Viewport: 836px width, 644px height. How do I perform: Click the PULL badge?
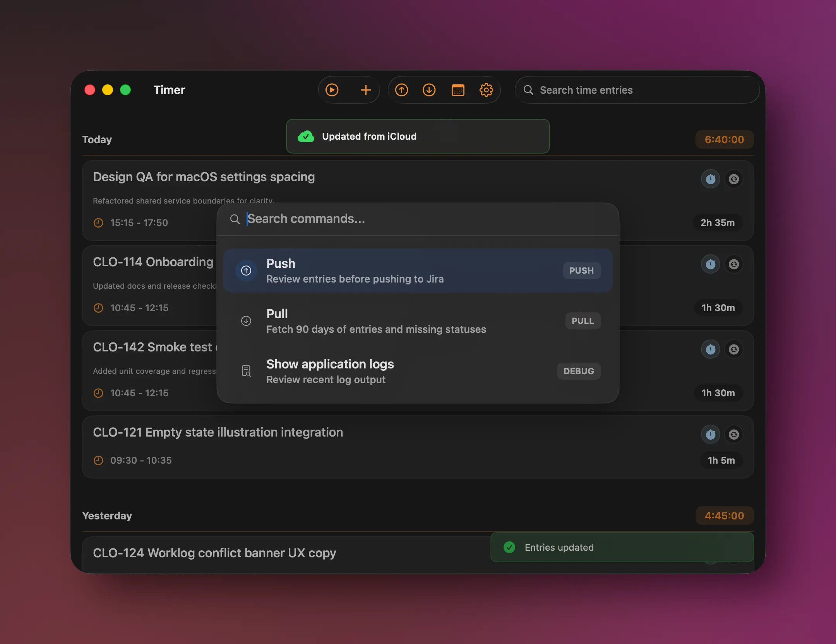pyautogui.click(x=582, y=321)
